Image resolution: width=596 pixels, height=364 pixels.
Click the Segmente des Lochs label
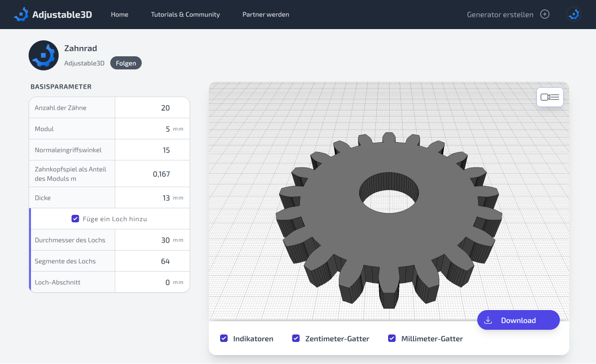[x=65, y=261]
